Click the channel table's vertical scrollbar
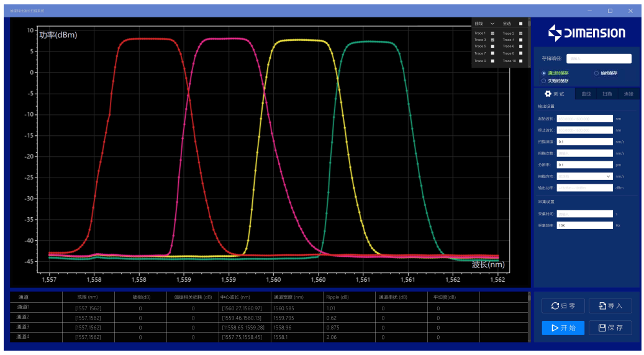The height and width of the screenshot is (355, 644). 529,317
